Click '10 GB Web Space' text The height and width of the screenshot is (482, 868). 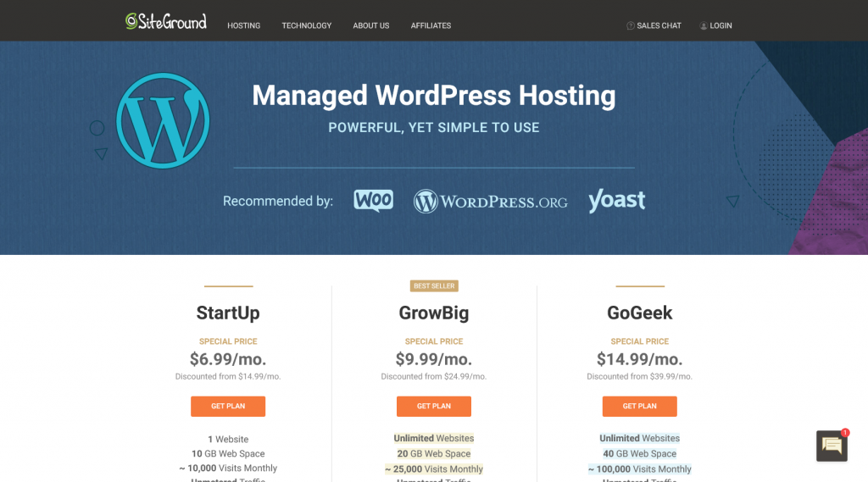pyautogui.click(x=228, y=454)
